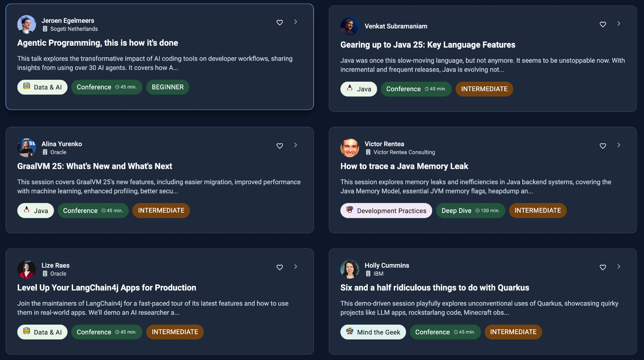644x360 pixels.
Task: Select the Mind the Geek track tag
Action: tap(373, 332)
